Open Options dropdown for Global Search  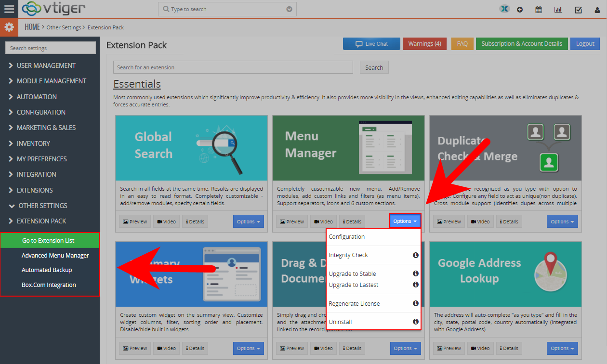pyautogui.click(x=249, y=221)
